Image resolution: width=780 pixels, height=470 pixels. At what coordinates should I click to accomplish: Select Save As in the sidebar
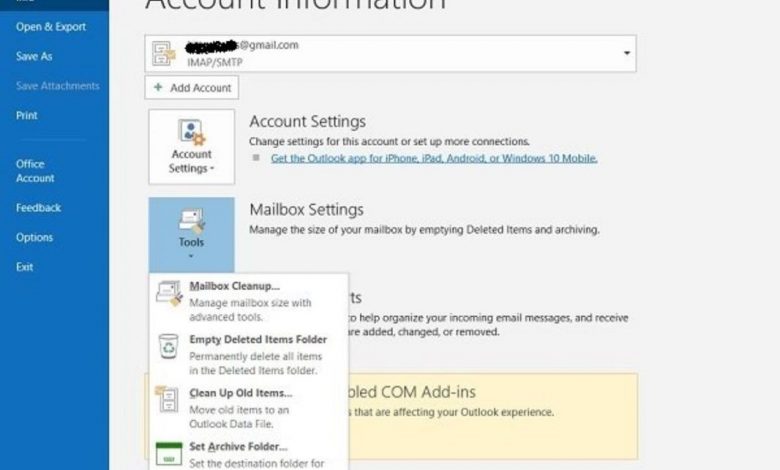point(34,57)
